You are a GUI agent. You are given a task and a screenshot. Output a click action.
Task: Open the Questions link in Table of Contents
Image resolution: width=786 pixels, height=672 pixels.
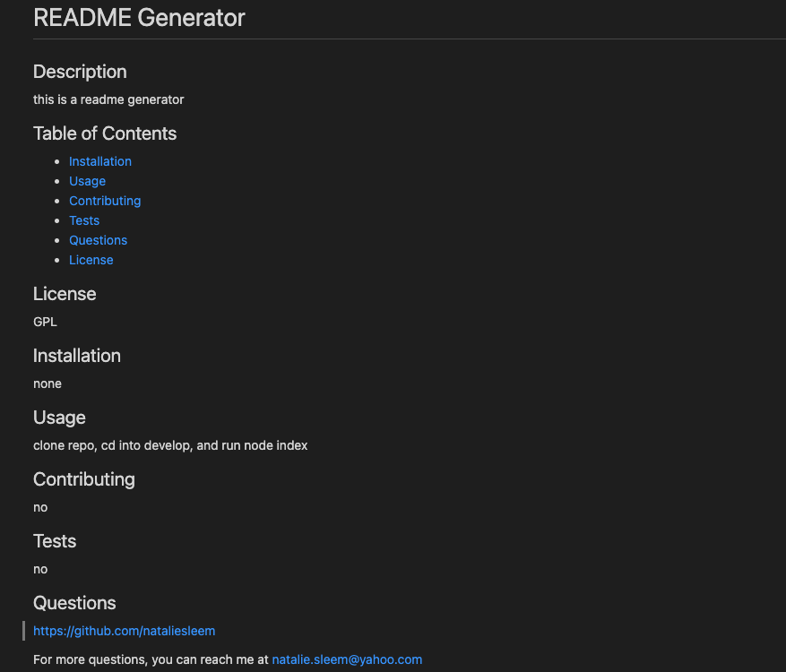(x=98, y=240)
